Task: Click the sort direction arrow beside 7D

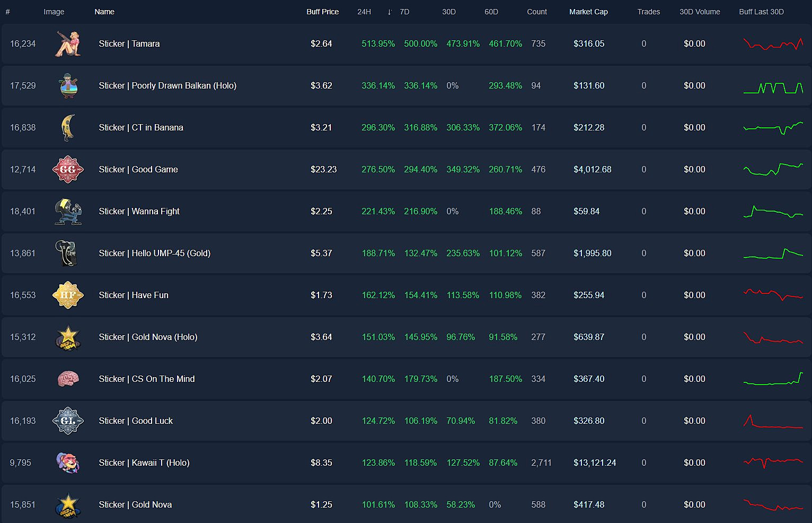Action: (x=390, y=12)
